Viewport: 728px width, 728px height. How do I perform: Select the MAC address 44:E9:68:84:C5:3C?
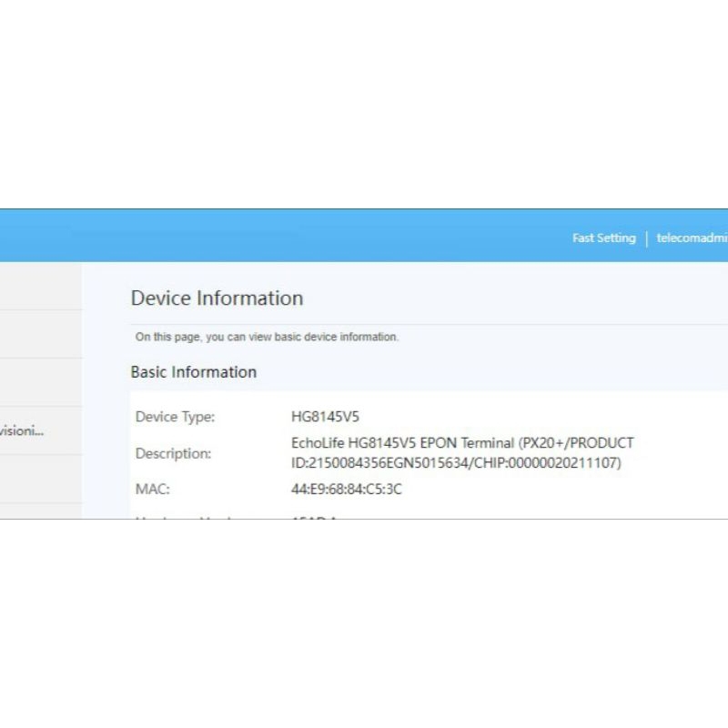(x=346, y=490)
